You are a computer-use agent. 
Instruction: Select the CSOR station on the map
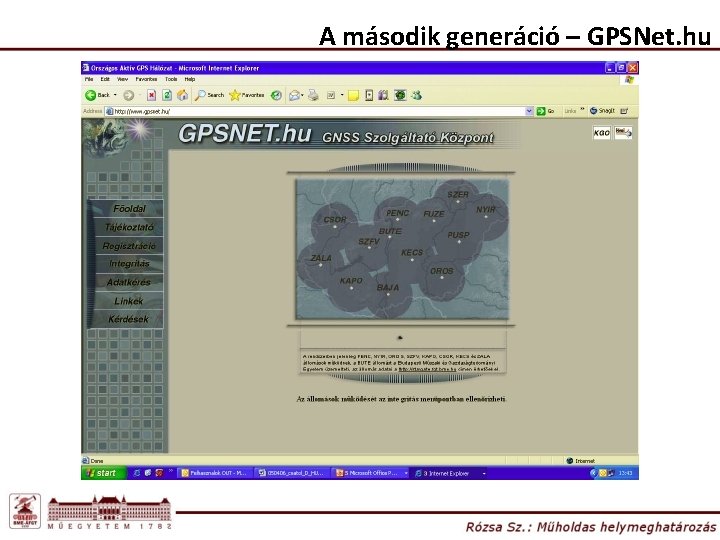click(335, 222)
